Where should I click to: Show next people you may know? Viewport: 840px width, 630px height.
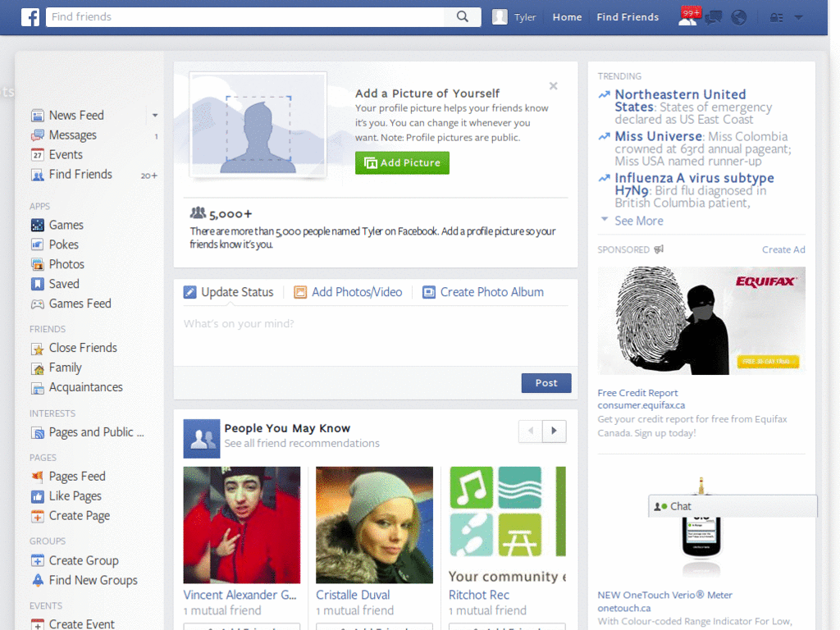555,431
